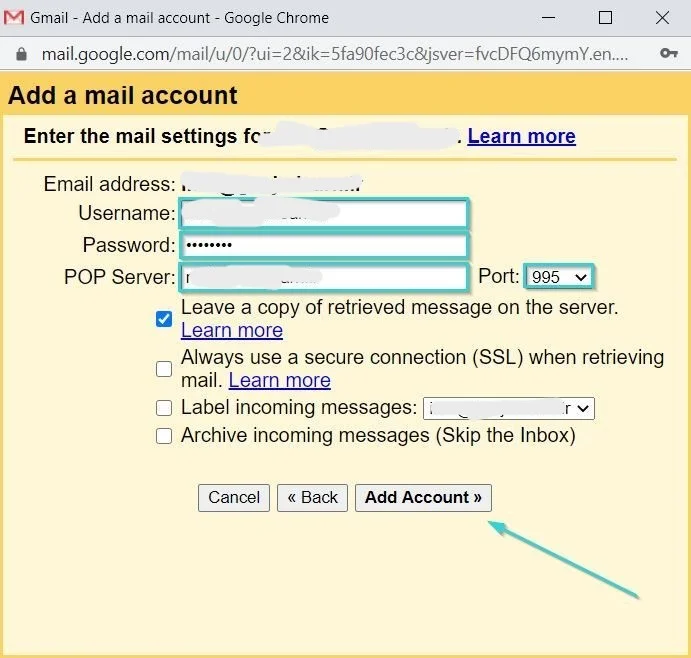Minimize the Chrome popup window
This screenshot has width=691, height=658.
[548, 18]
